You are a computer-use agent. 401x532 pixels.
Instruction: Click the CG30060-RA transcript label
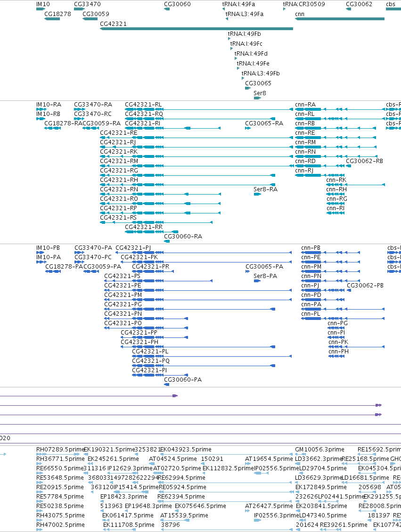coord(183,236)
